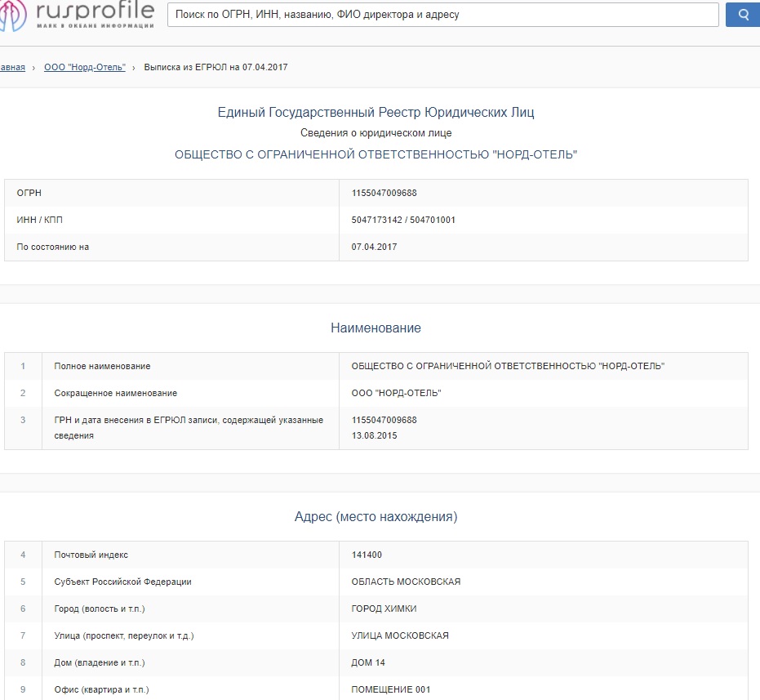Click the short name ООО "НОРД-ОТЕЛЬ" value
This screenshot has width=760, height=700.
[396, 393]
